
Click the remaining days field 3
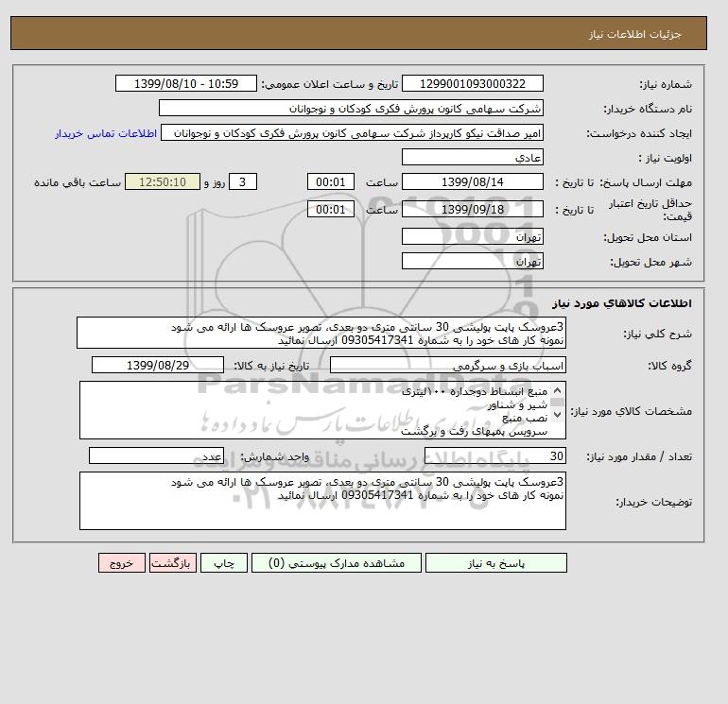[242, 182]
